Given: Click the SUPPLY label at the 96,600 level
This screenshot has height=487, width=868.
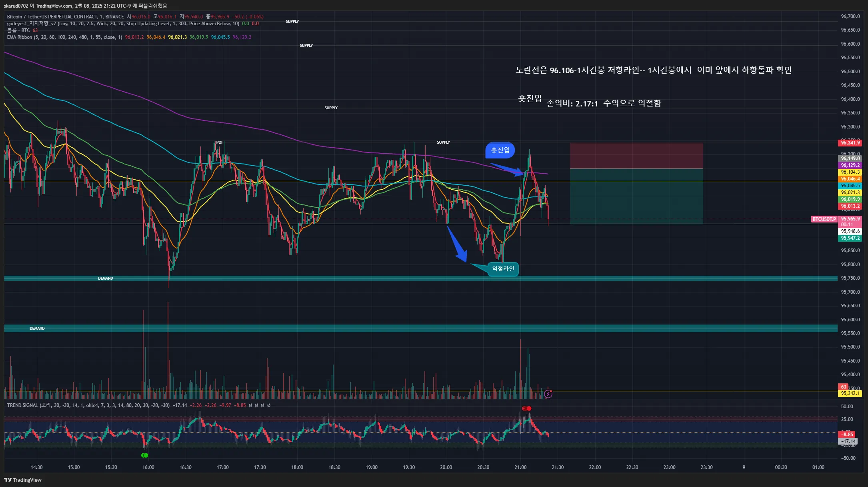Looking at the screenshot, I should (306, 46).
